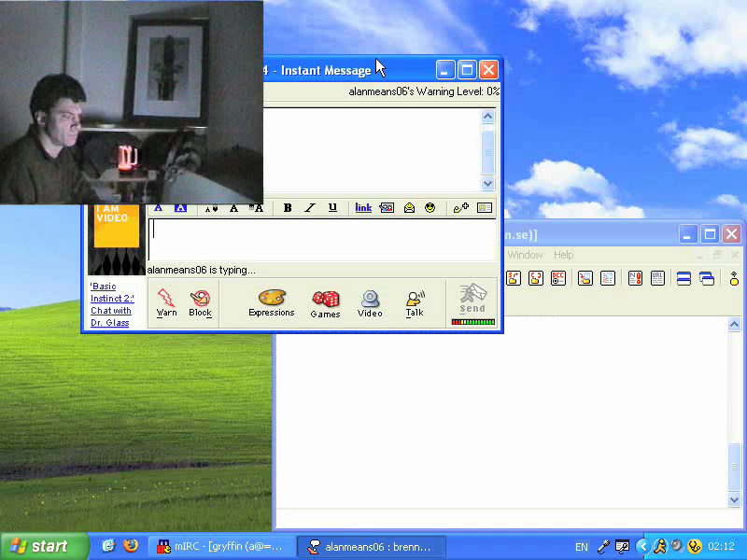Click the handwriting tablet icon near the tray
This screenshot has height=560, width=747.
pos(622,547)
